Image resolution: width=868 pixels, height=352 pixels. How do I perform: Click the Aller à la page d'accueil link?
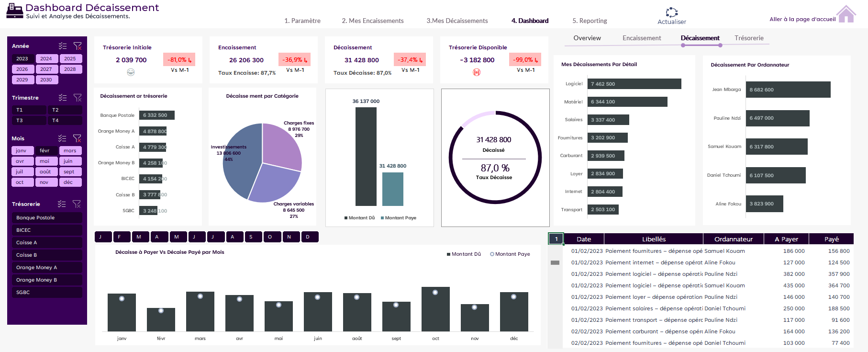[x=802, y=19]
